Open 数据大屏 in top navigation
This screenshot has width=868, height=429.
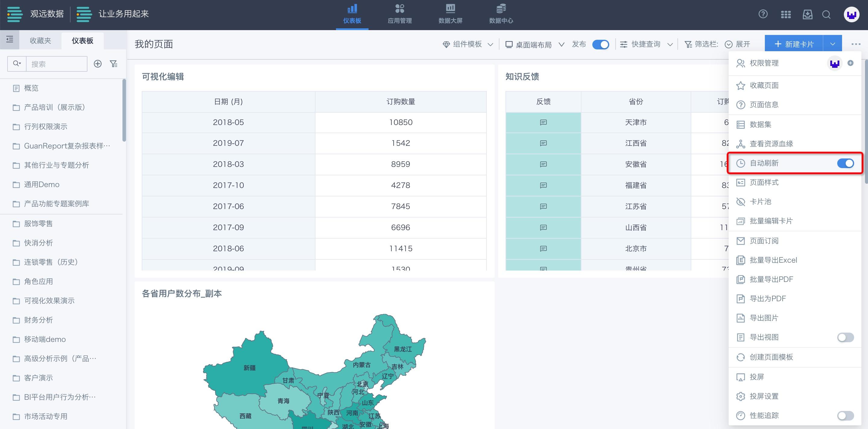[x=450, y=14]
